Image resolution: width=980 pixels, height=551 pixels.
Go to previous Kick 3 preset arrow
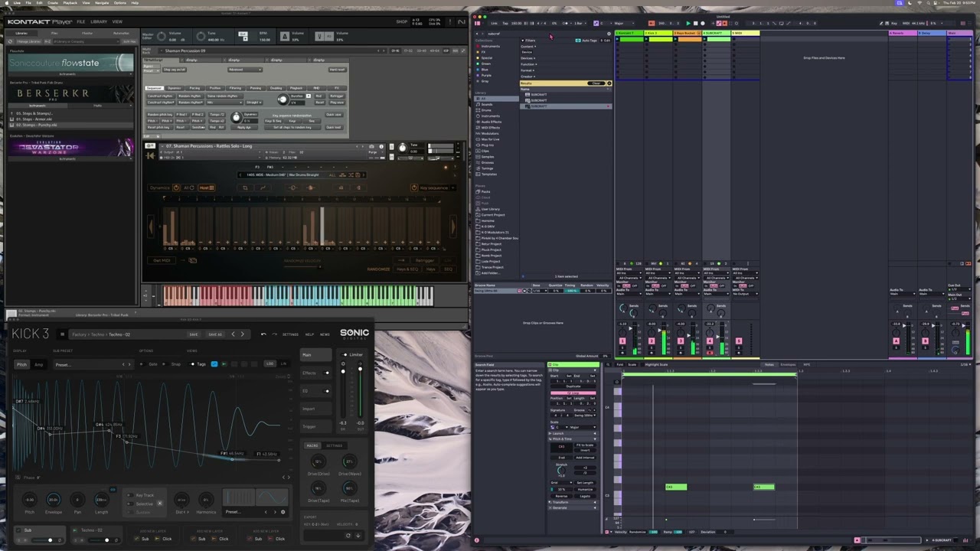234,334
